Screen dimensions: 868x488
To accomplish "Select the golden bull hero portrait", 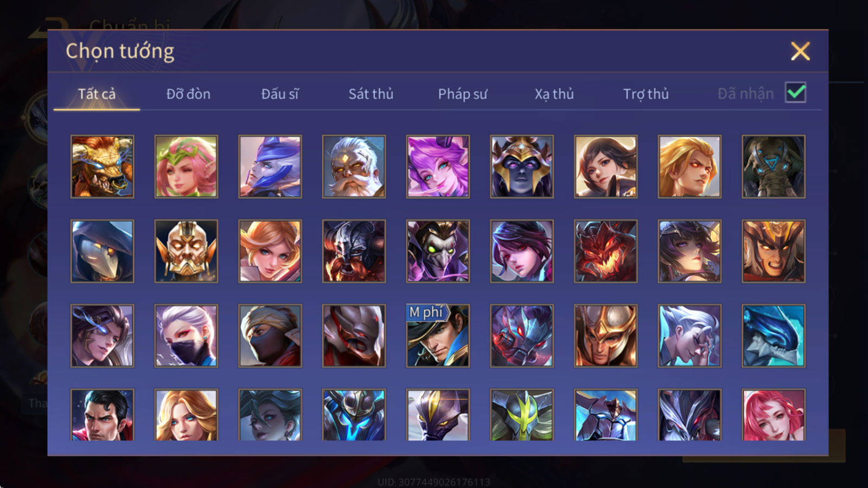I will 102,166.
